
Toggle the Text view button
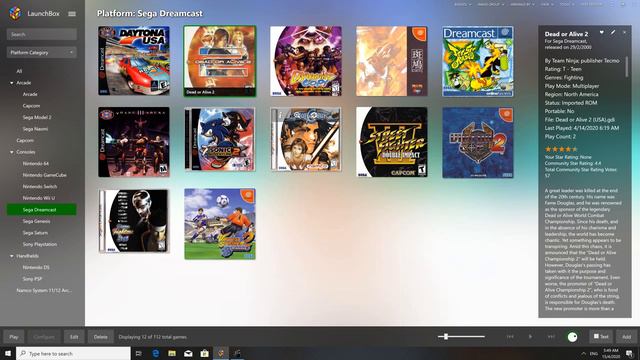(601, 337)
